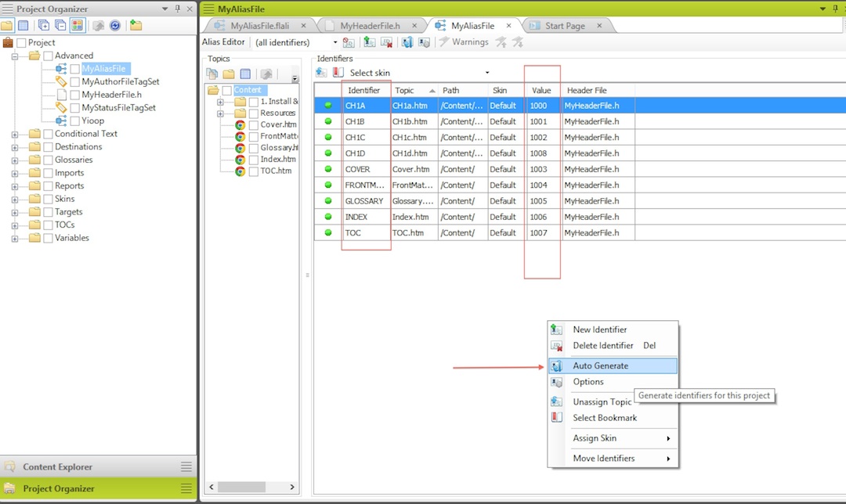Select the Collapse All icon in Project Organizer toolbar
Screen dimensions: 846x504
(60, 24)
